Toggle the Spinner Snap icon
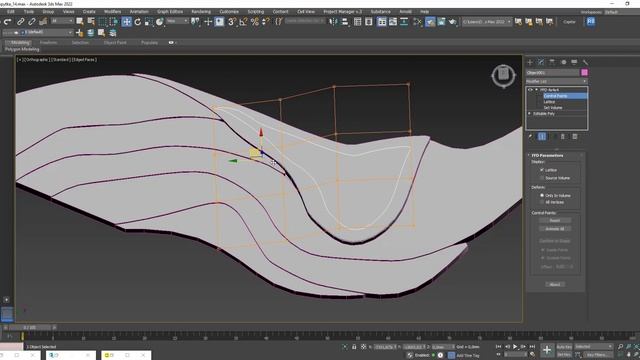Viewport: 640px width, 360px height. click(266, 22)
